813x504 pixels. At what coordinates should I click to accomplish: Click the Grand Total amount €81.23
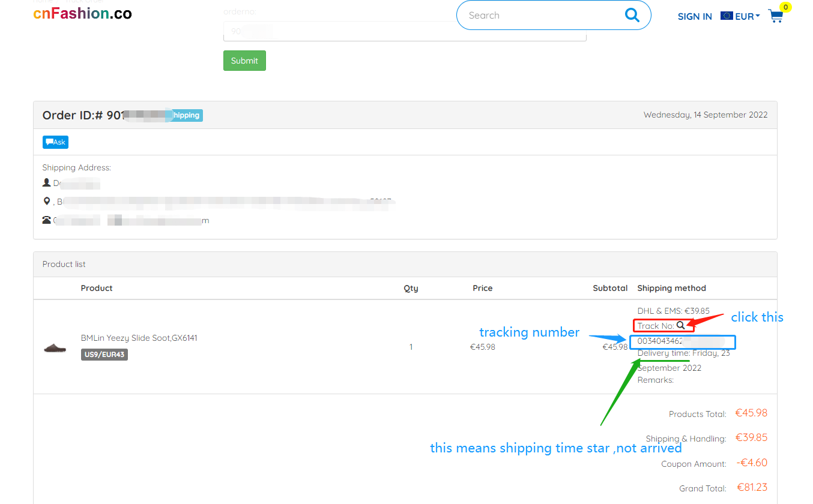click(x=752, y=487)
